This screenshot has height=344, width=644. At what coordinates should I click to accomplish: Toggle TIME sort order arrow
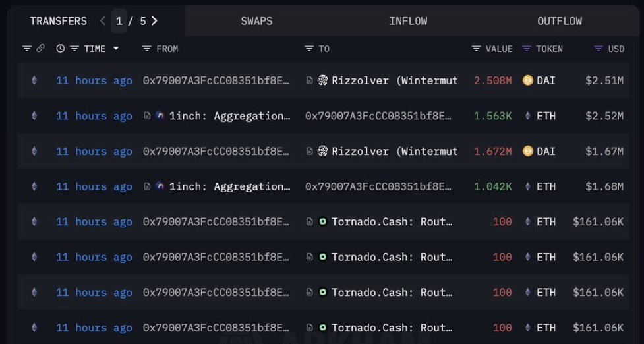(x=116, y=49)
